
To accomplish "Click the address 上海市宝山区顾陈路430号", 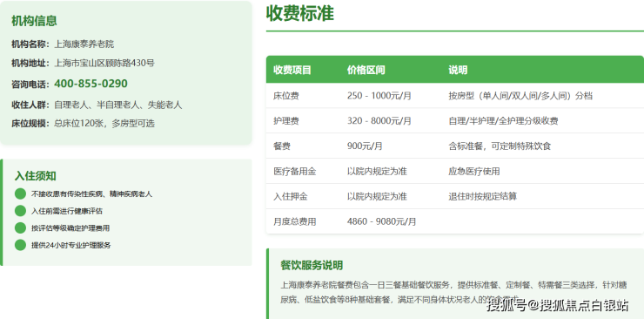I will (x=104, y=63).
